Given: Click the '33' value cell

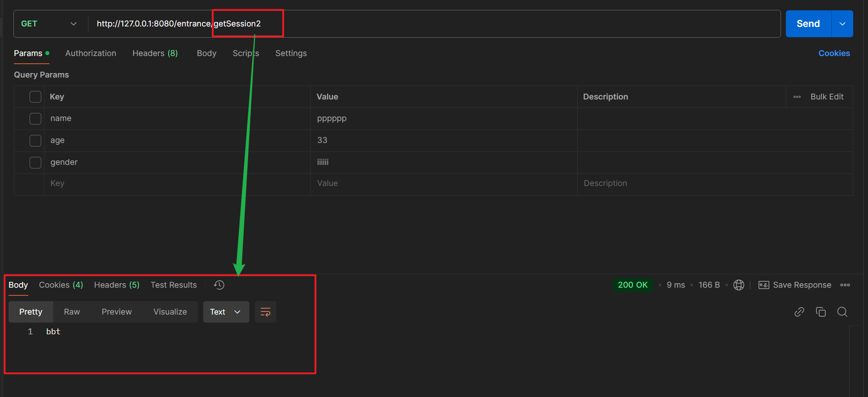Looking at the screenshot, I should click(x=444, y=141).
